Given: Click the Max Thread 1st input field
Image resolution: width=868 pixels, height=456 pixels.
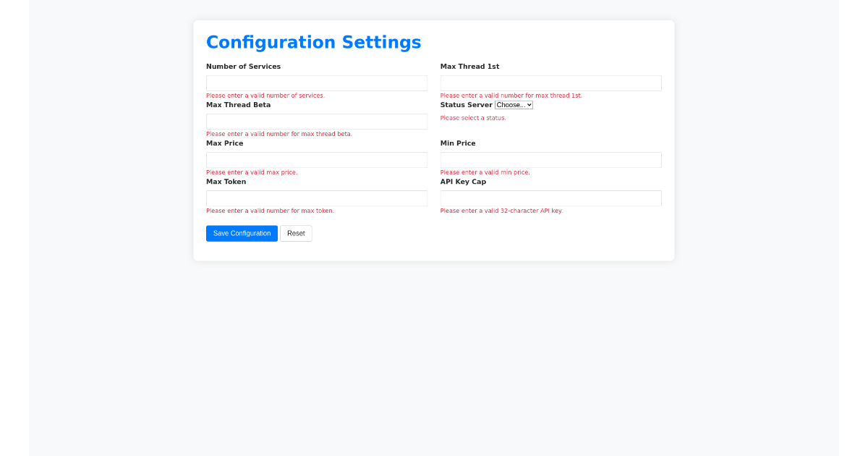Looking at the screenshot, I should 550,83.
